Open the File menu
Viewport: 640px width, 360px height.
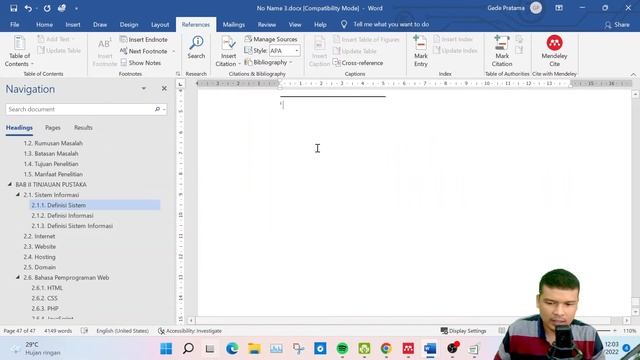point(15,24)
